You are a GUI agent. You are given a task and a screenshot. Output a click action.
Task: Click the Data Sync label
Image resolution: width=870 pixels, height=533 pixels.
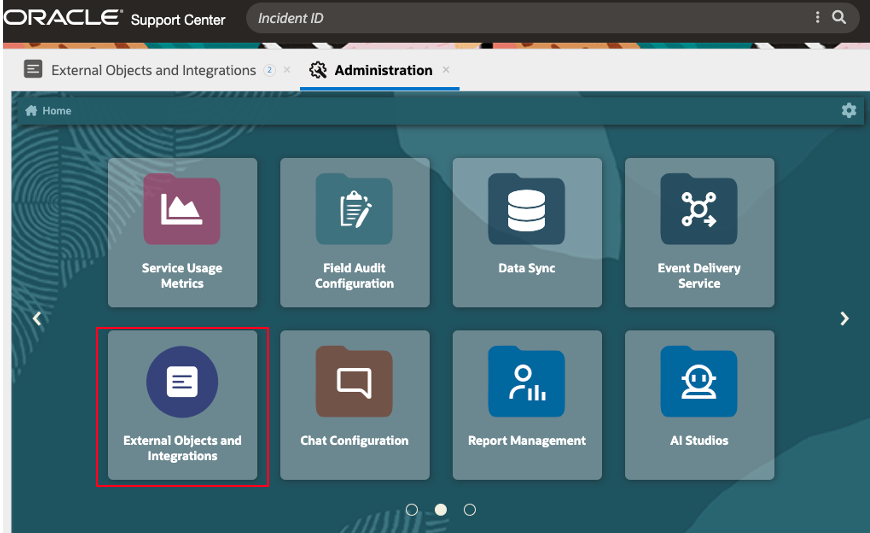[527, 268]
